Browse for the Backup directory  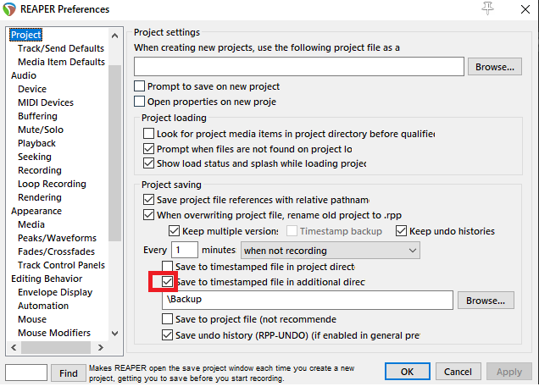point(486,300)
